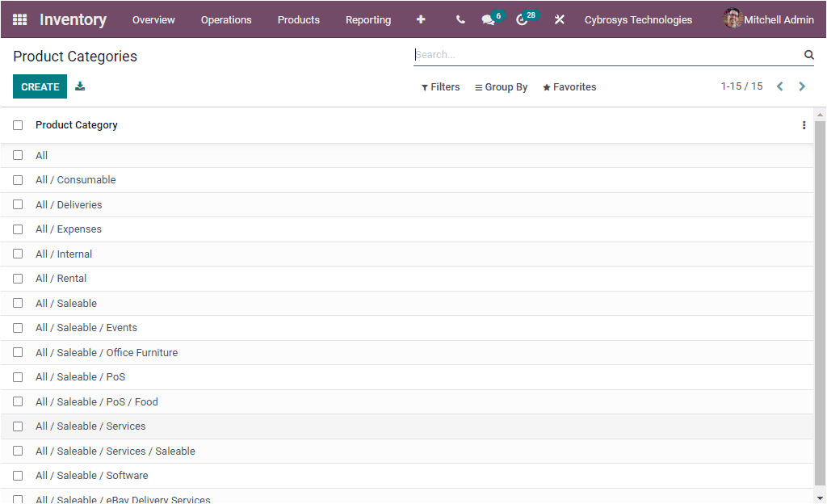Tick the All / Rental row checkbox

pyautogui.click(x=18, y=278)
